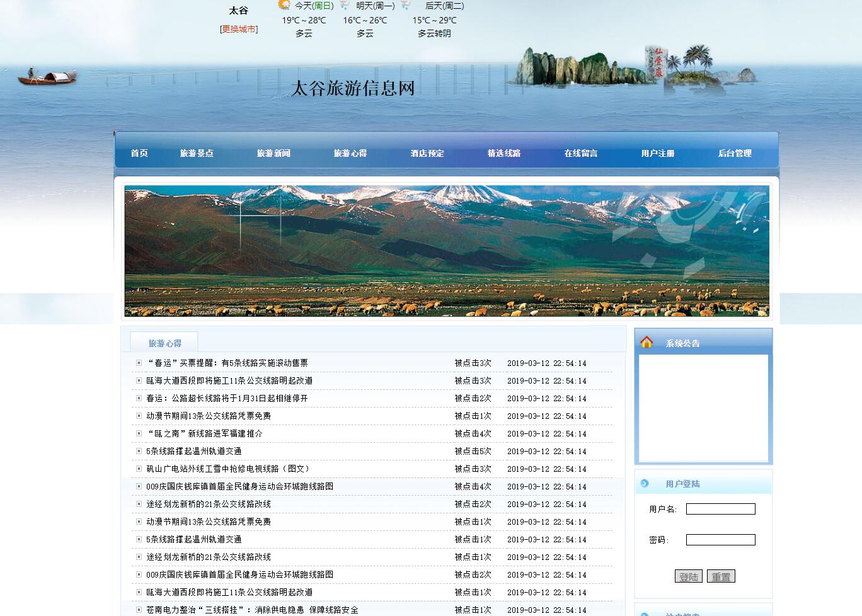Go to 后台管理 from the navigation bar

(734, 153)
